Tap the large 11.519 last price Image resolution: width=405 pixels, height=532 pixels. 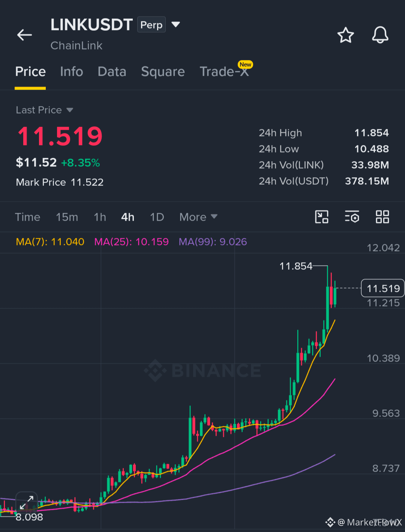[x=60, y=136]
